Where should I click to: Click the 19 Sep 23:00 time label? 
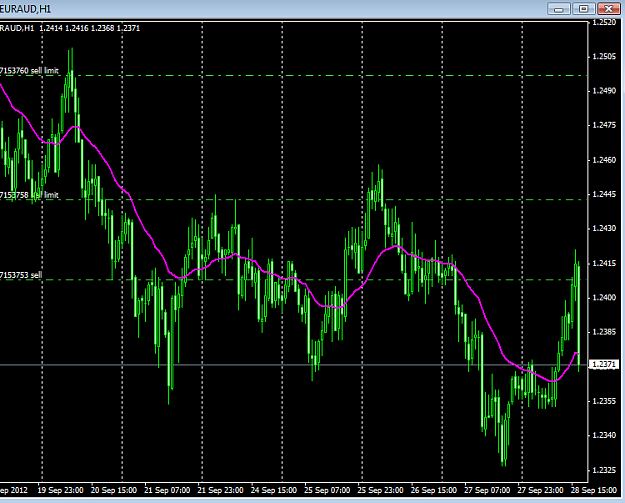(60, 490)
